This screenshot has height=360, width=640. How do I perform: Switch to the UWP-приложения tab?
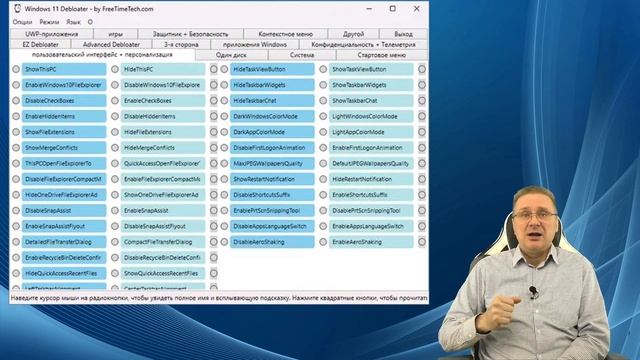pyautogui.click(x=51, y=34)
